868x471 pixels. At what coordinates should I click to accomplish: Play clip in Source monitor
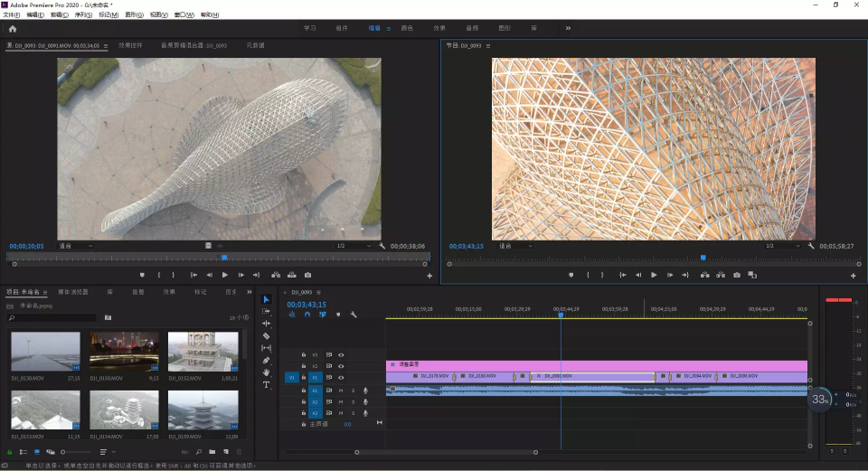click(225, 275)
